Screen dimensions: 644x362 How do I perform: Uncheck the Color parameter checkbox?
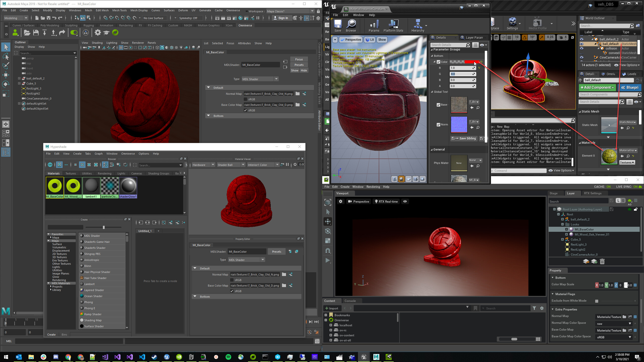click(438, 62)
